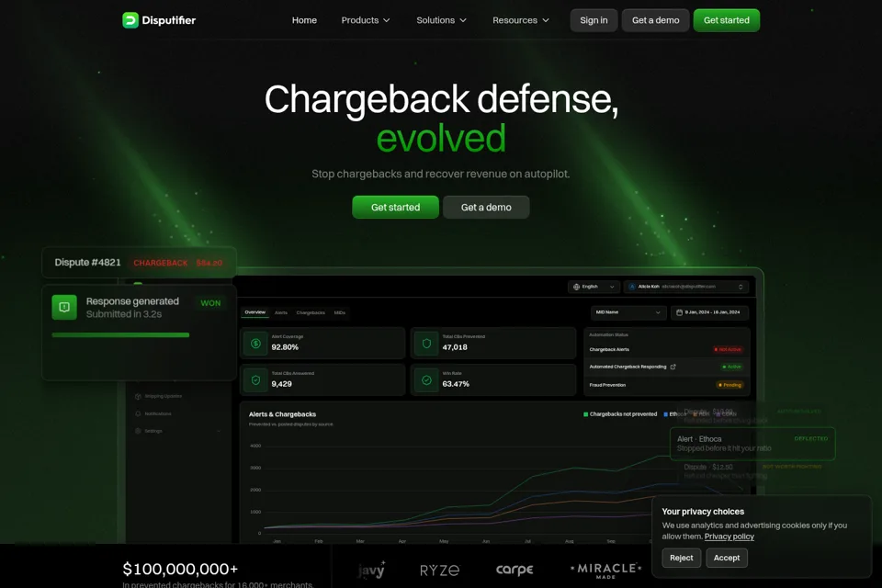This screenshot has width=882, height=588.
Task: Go to Home in navigation
Action: coord(304,20)
